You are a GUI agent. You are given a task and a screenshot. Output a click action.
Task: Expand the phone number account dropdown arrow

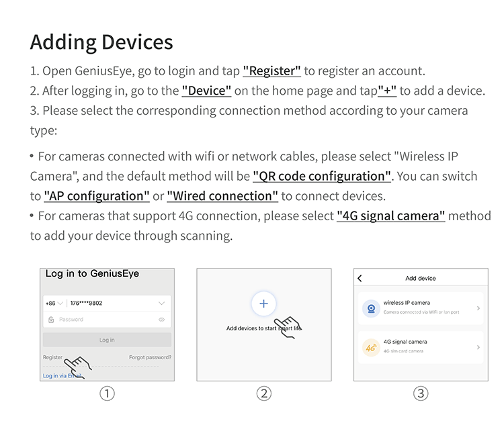click(x=162, y=303)
